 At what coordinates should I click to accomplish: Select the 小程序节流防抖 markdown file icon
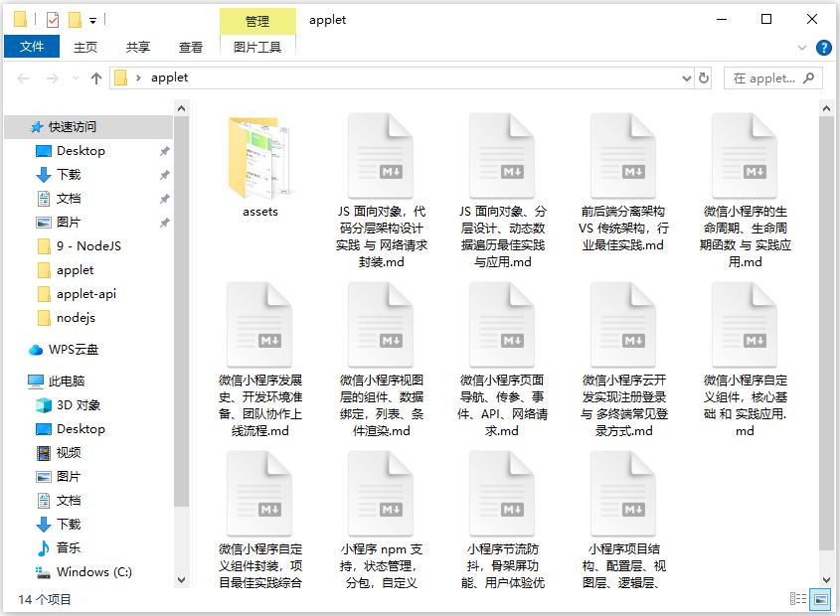coord(502,494)
